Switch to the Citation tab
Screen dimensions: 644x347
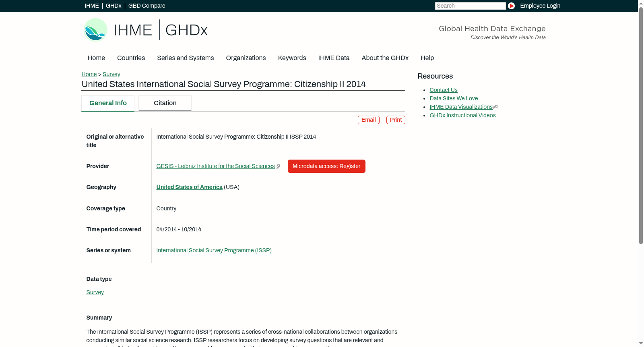(165, 103)
